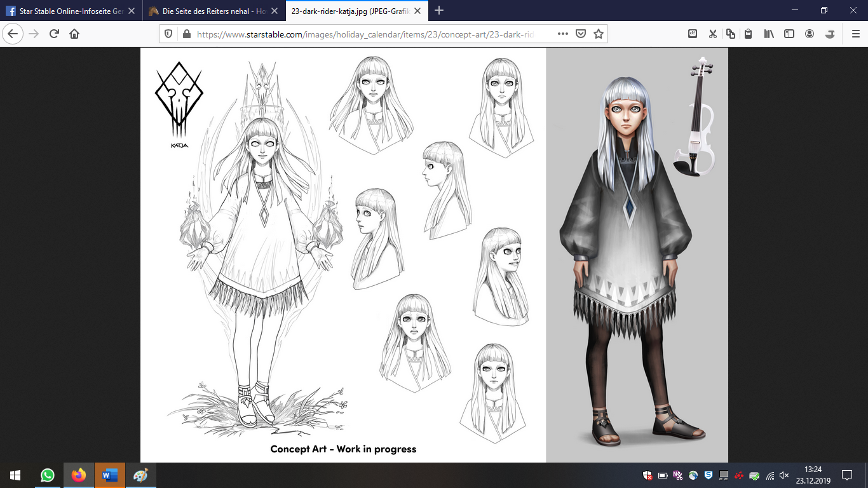
Task: Click the scissors extension icon in toolbar
Action: (x=712, y=34)
